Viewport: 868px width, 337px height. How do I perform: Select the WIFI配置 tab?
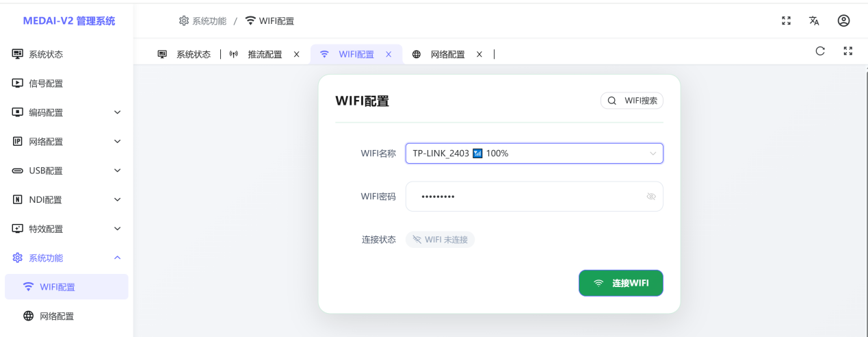(x=356, y=54)
